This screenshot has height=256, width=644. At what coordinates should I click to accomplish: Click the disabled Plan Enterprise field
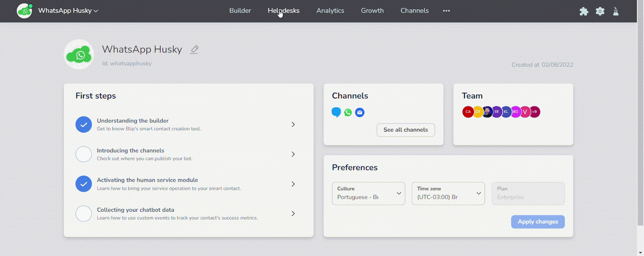(528, 193)
